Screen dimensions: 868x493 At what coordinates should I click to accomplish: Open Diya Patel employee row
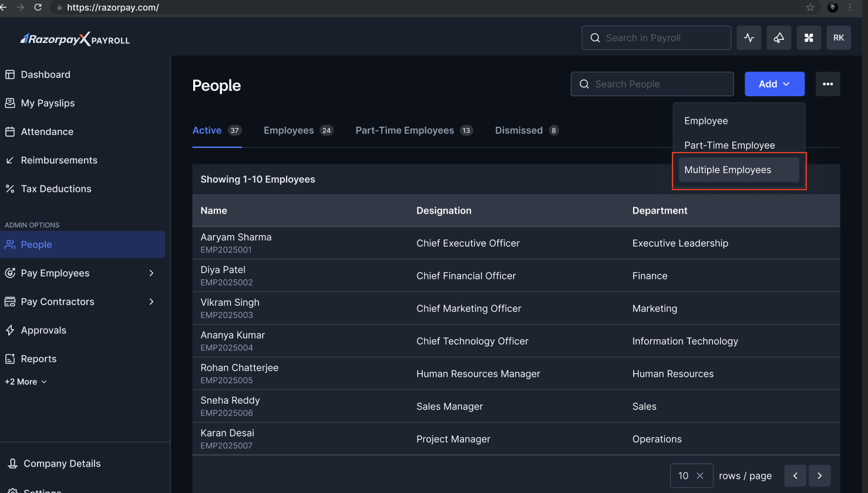coord(516,276)
